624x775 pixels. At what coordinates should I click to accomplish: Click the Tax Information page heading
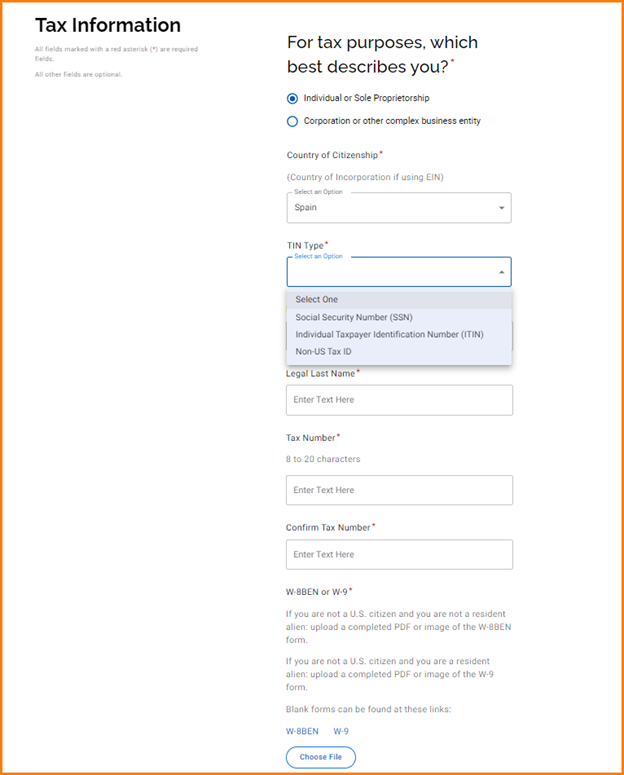[108, 26]
